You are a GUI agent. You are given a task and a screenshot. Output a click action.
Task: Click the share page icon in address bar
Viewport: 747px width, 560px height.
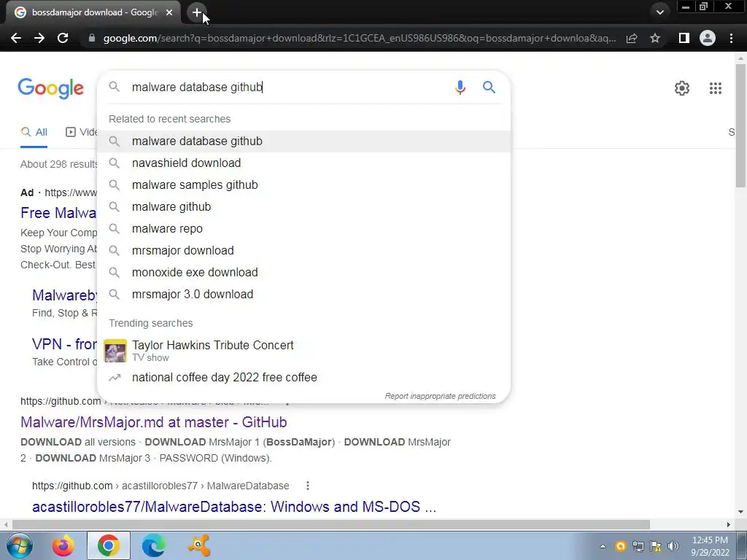coord(632,38)
